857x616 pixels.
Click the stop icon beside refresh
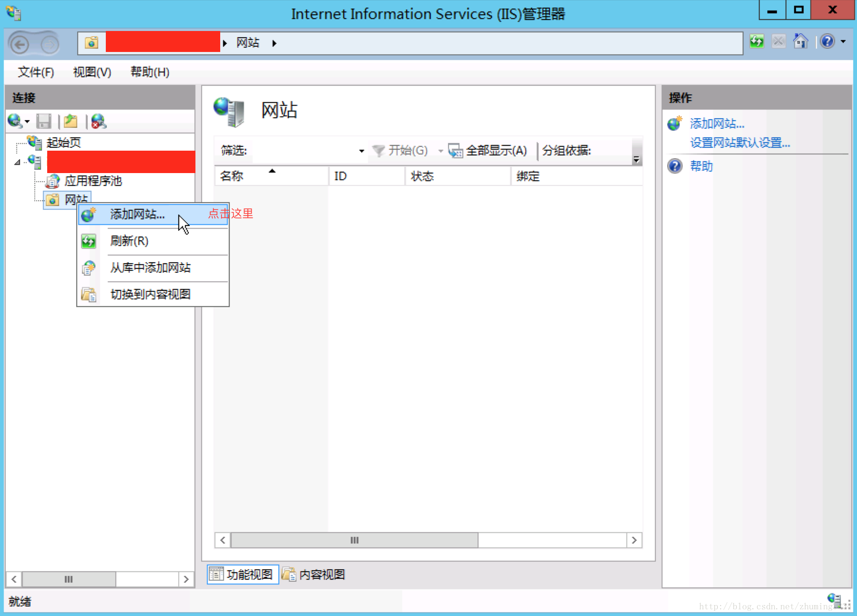point(778,42)
